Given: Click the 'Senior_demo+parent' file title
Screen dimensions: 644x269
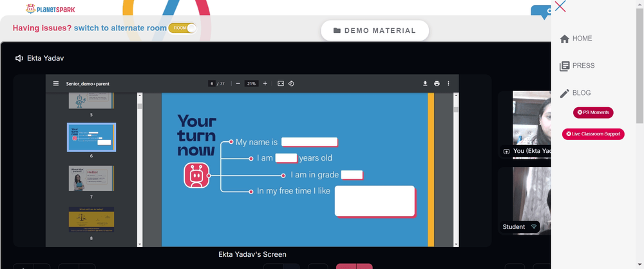Looking at the screenshot, I should point(88,83).
